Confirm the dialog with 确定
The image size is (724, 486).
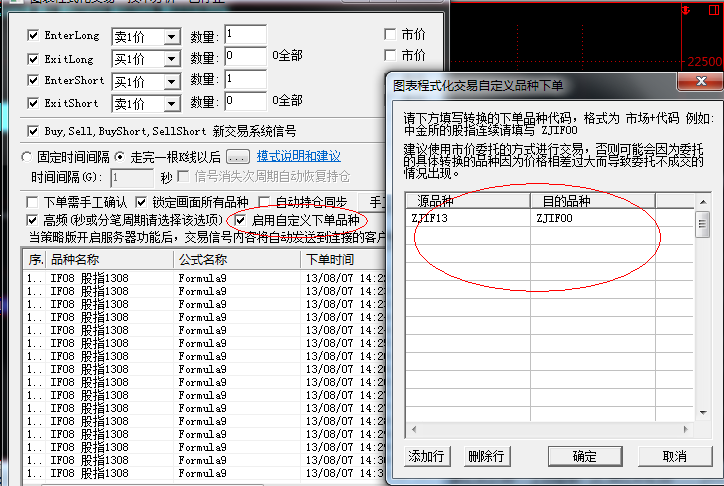pyautogui.click(x=584, y=456)
